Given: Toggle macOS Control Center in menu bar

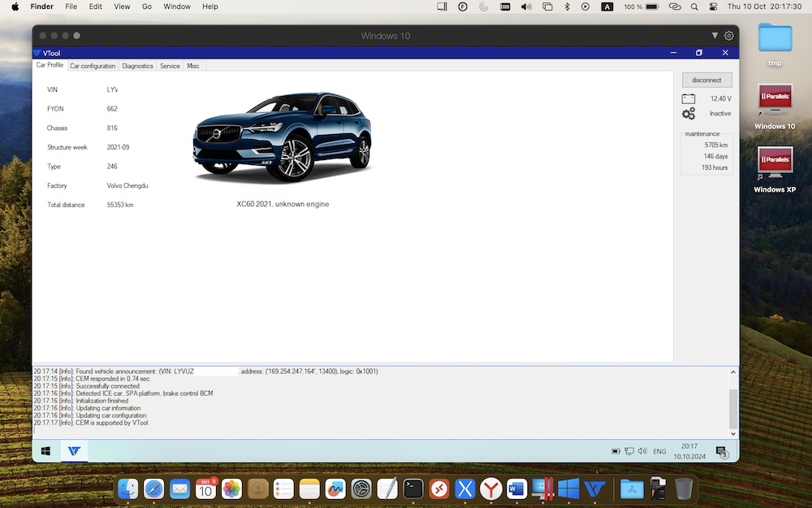Looking at the screenshot, I should pyautogui.click(x=714, y=7).
